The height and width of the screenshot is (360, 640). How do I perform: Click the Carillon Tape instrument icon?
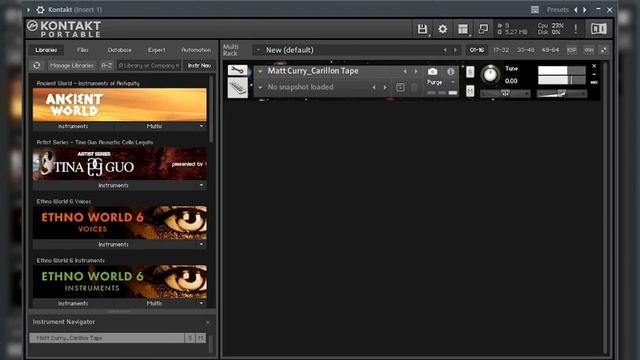click(238, 88)
